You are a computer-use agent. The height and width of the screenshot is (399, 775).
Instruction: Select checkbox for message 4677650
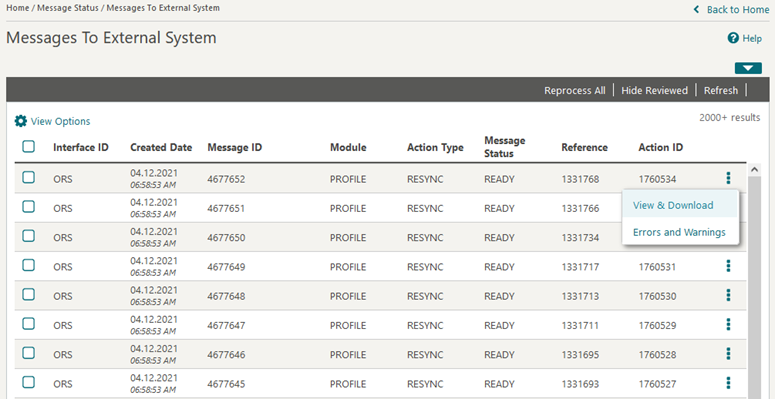tap(29, 236)
